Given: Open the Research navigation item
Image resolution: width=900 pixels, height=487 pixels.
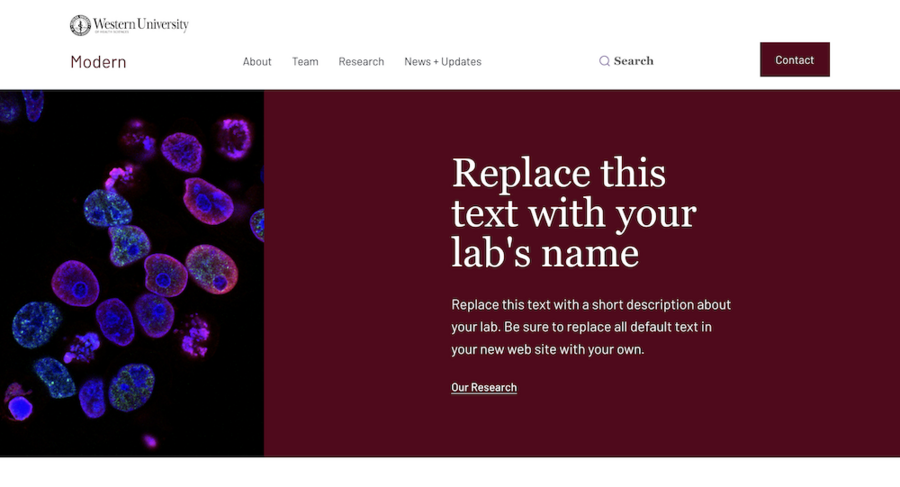Looking at the screenshot, I should tap(361, 62).
